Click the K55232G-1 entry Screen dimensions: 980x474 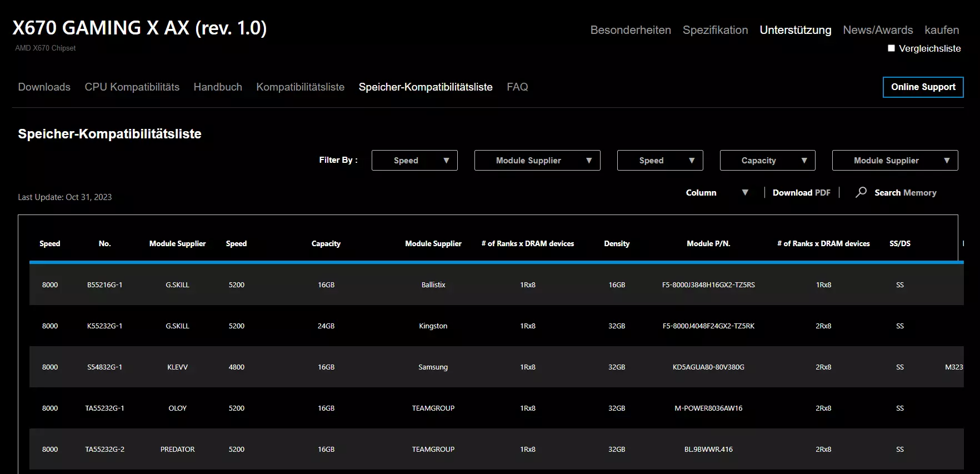104,326
